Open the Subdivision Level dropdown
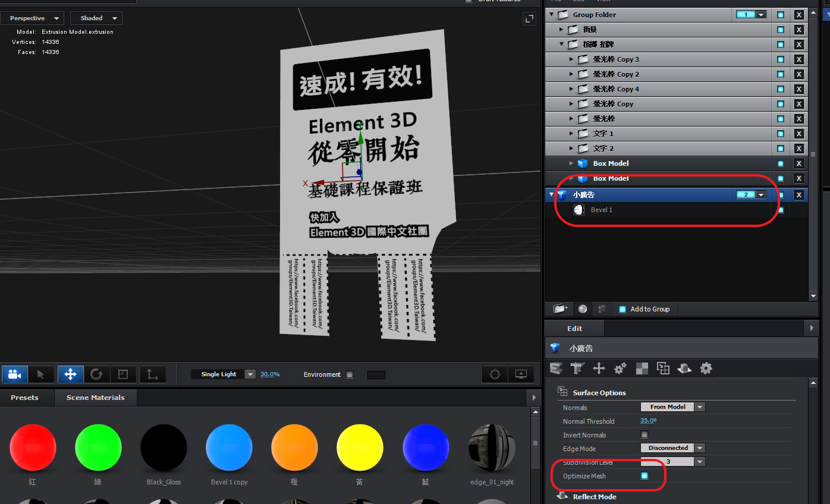Viewport: 830px width, 504px height. click(673, 462)
